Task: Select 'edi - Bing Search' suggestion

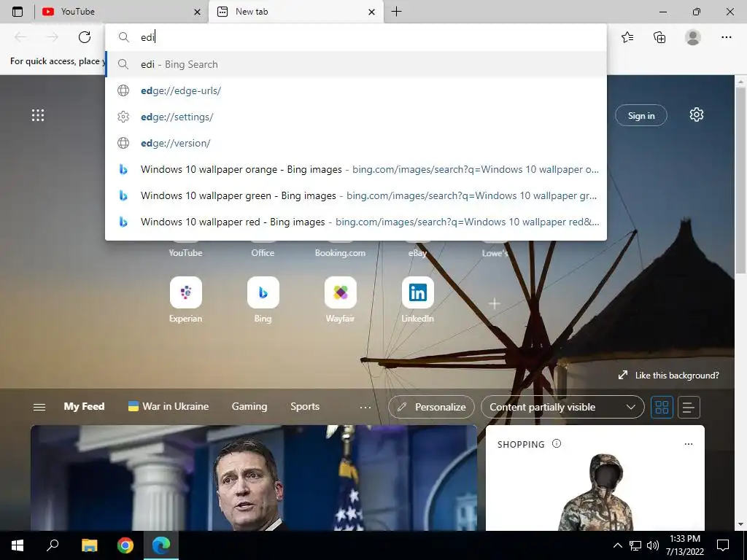Action: pyautogui.click(x=356, y=64)
